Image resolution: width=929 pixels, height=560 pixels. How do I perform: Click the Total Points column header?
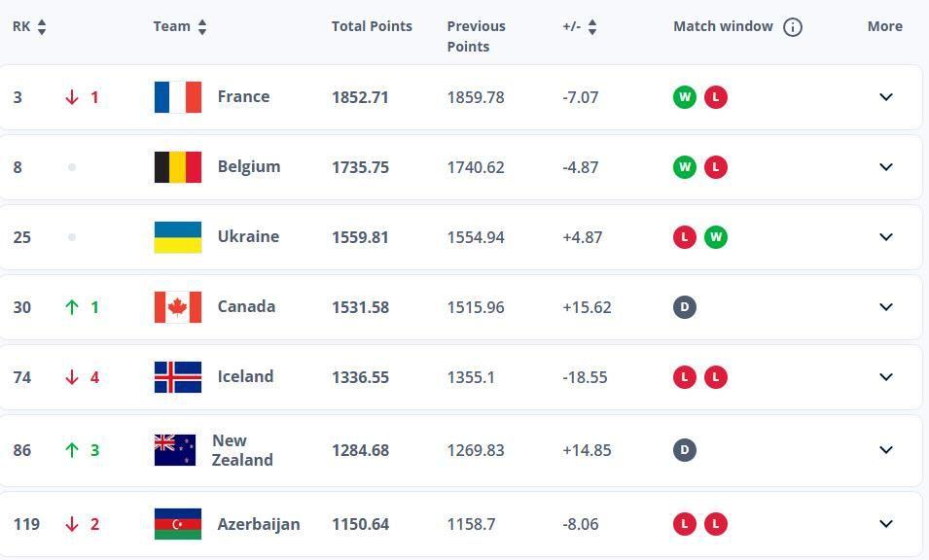tap(372, 26)
